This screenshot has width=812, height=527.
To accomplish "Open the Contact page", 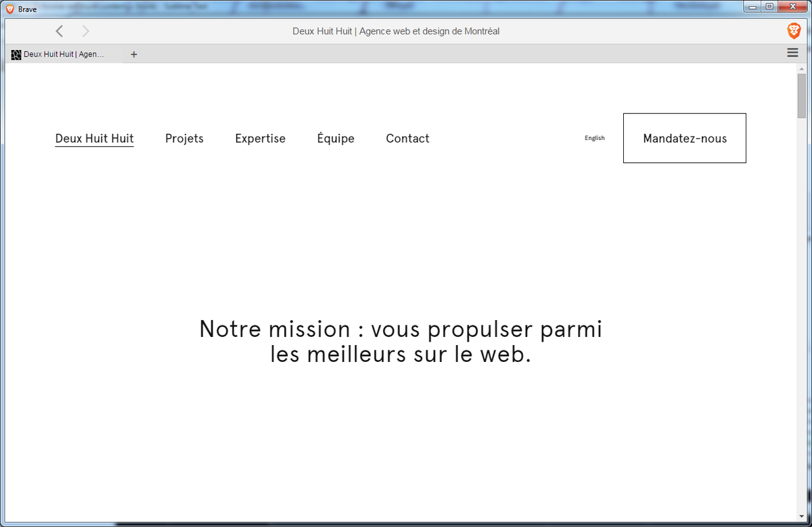I will (407, 138).
